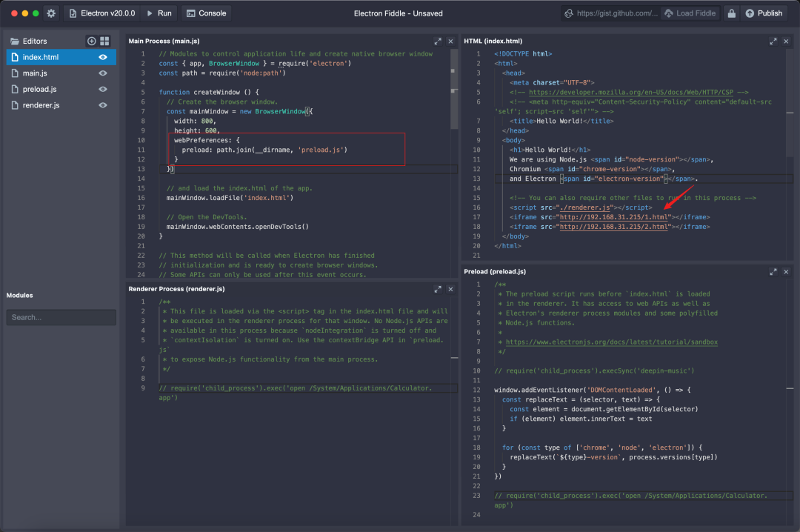Click the 'preload: path.join(__dirname' code line
This screenshot has width=800, height=532.
coord(264,150)
